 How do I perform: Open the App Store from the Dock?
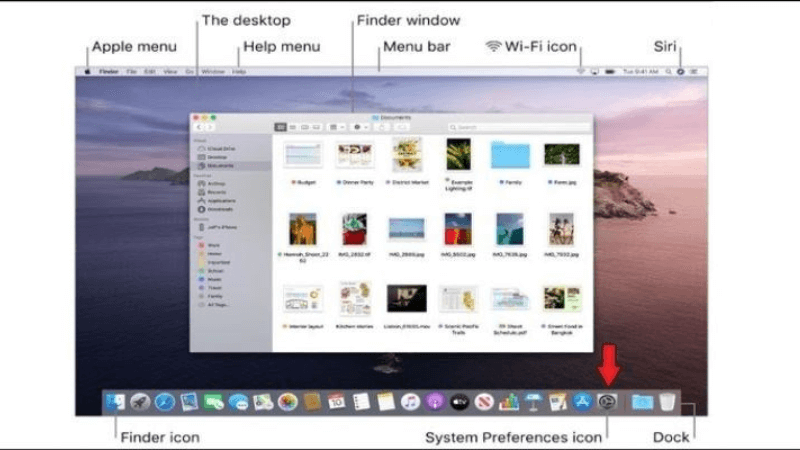pos(582,401)
